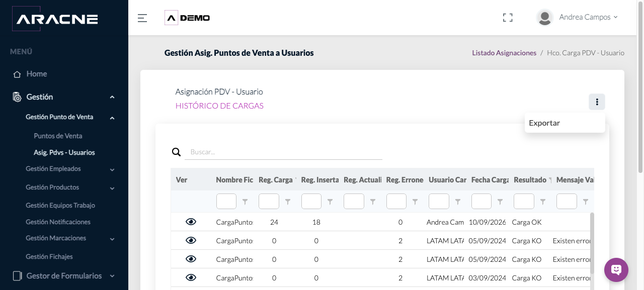The width and height of the screenshot is (644, 290).
Task: Open Gestión Equipos Trabajo in the sidebar
Action: point(60,206)
